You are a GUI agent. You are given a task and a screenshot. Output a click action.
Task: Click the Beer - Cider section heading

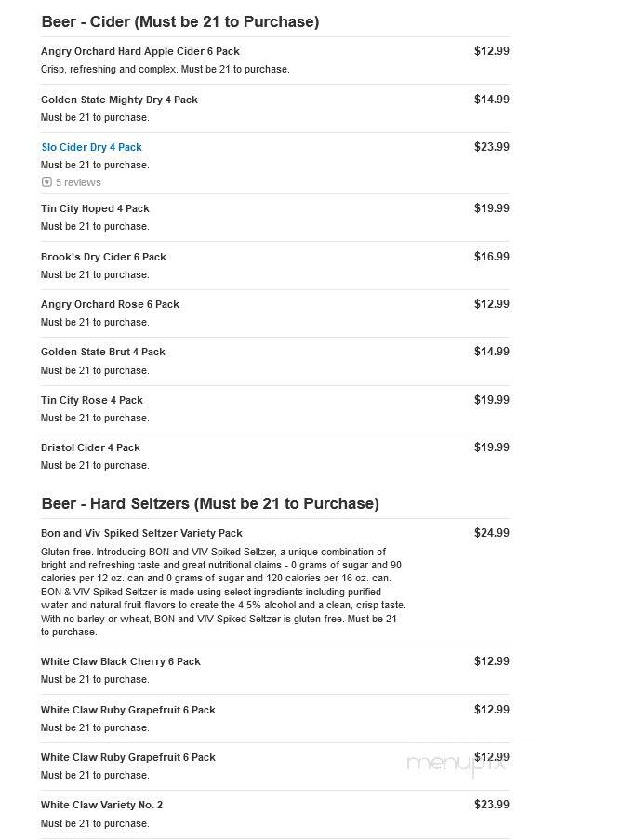180,21
